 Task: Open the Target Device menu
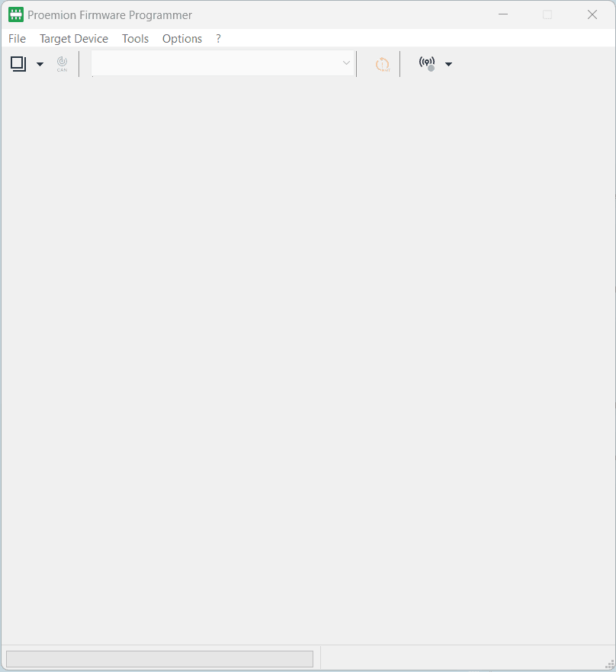pyautogui.click(x=74, y=39)
